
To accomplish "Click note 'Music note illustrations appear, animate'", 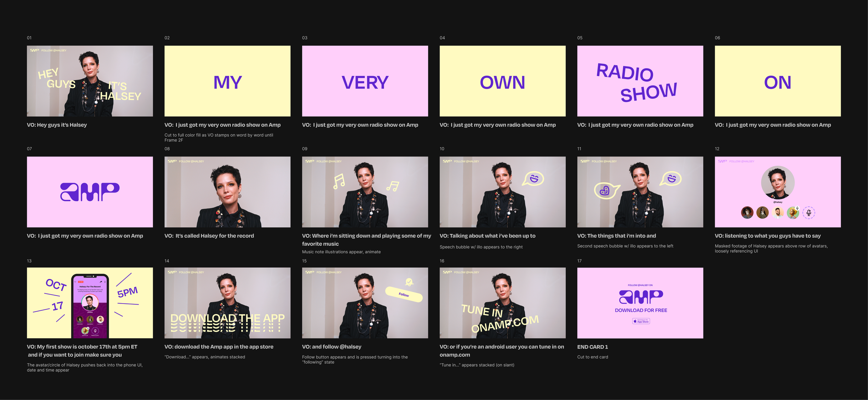I will click(x=341, y=252).
